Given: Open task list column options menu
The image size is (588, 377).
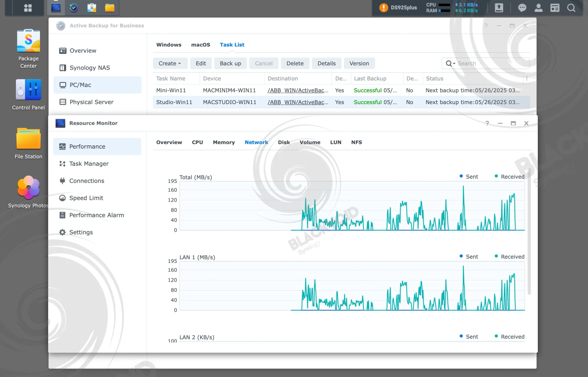Looking at the screenshot, I should coord(527,79).
